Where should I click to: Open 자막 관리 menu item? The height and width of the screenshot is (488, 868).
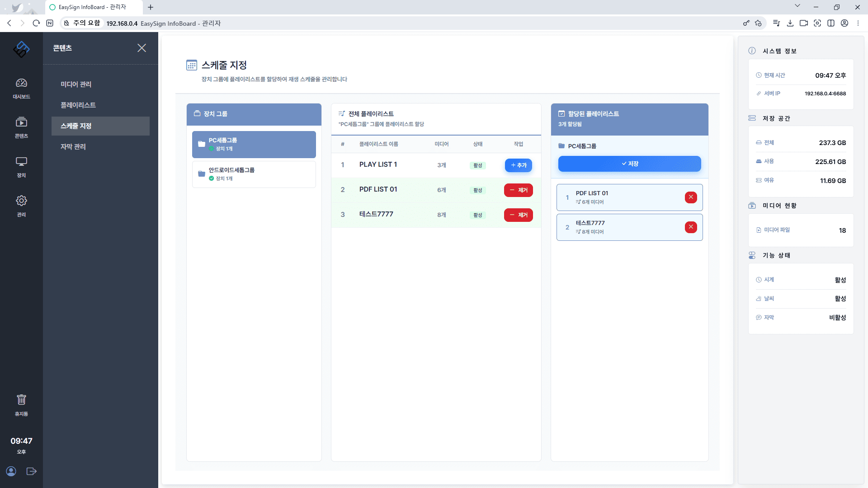pos(73,147)
